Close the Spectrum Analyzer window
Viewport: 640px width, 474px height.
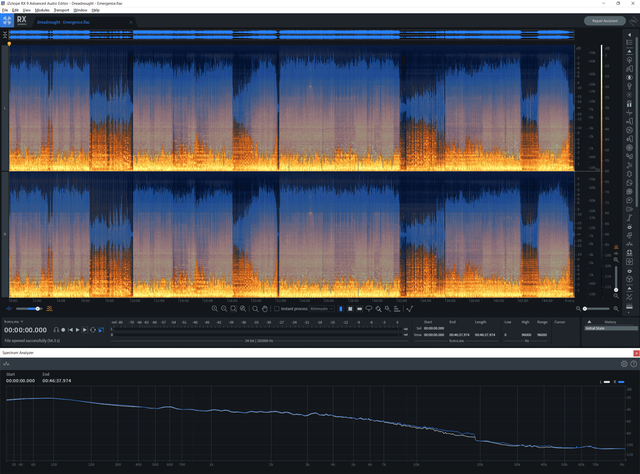636,353
